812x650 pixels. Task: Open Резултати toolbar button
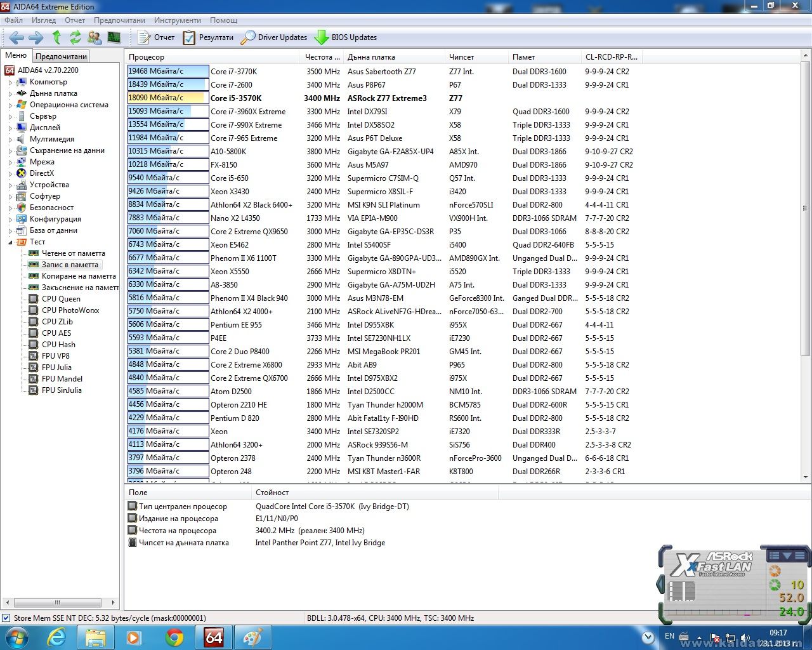tap(208, 37)
